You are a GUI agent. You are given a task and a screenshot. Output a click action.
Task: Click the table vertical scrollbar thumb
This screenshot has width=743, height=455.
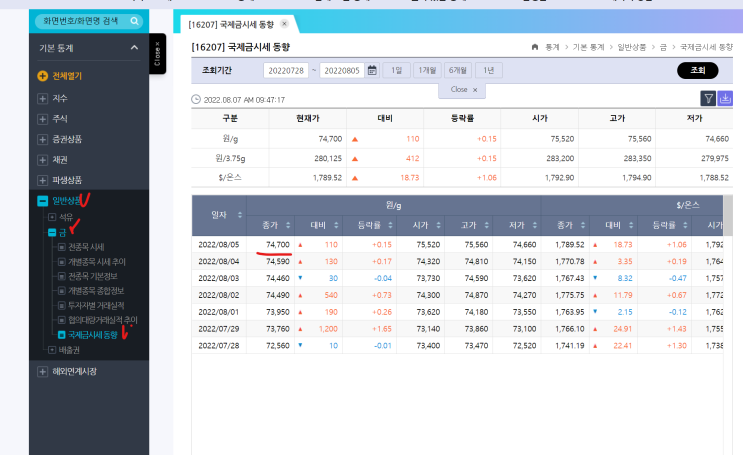tap(728, 215)
